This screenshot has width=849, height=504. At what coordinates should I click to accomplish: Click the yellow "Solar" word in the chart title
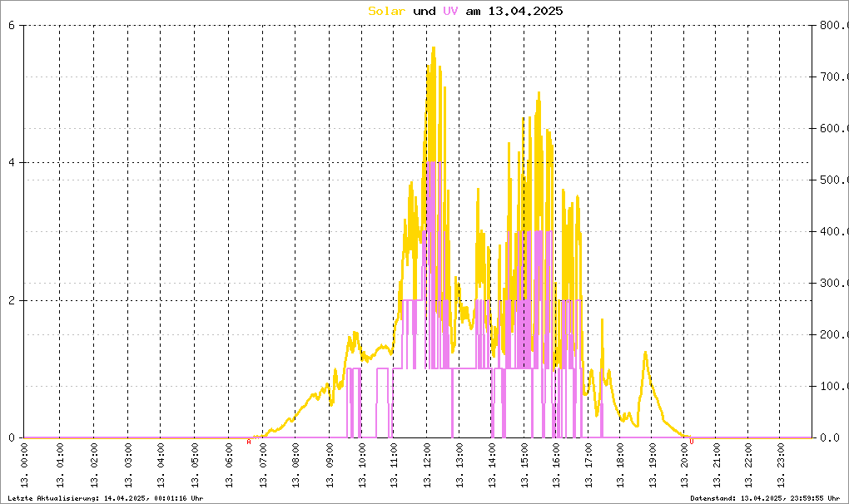click(x=386, y=11)
